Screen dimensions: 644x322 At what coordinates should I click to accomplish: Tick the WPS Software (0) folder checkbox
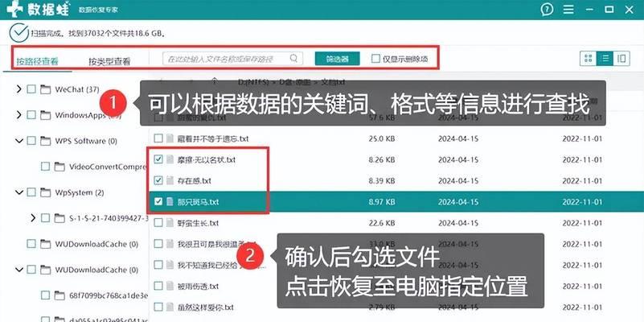[31, 141]
